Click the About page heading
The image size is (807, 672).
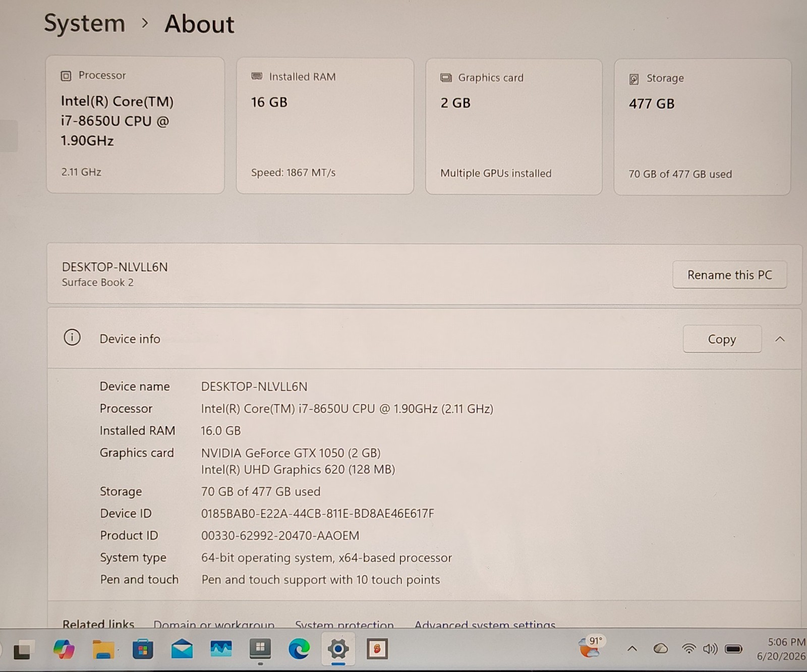(x=199, y=24)
